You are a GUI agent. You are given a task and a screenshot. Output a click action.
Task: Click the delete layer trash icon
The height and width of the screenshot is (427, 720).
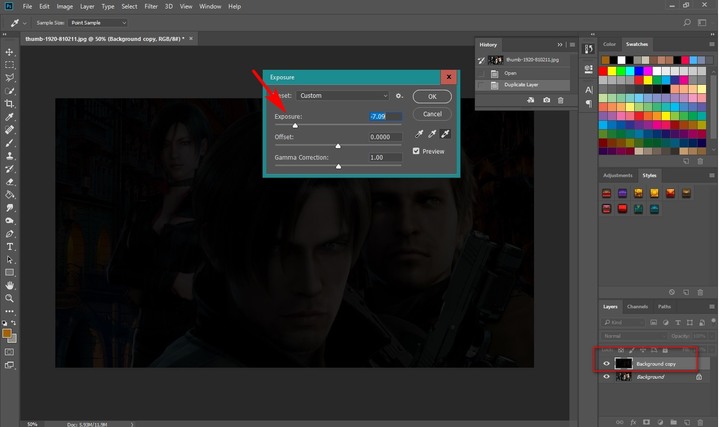(x=700, y=422)
